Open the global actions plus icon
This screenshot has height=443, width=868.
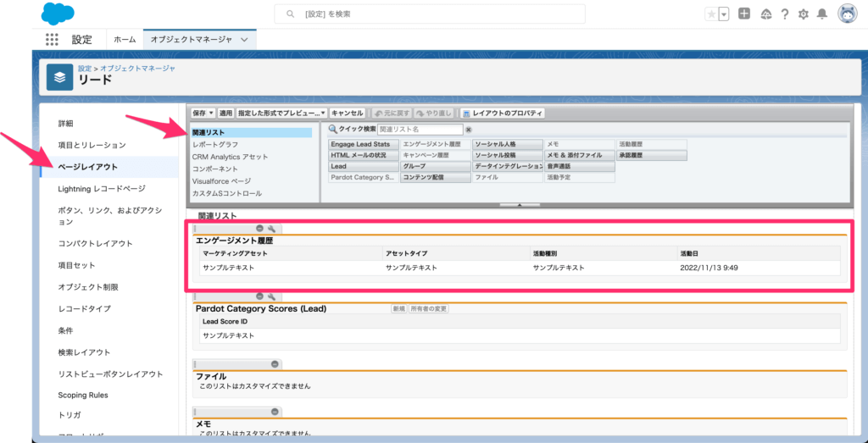744,14
